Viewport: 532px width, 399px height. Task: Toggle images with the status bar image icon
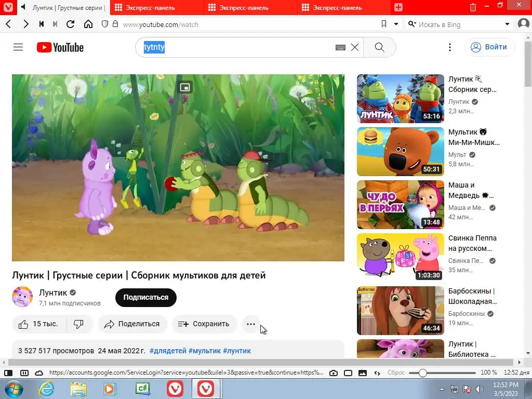(x=363, y=373)
